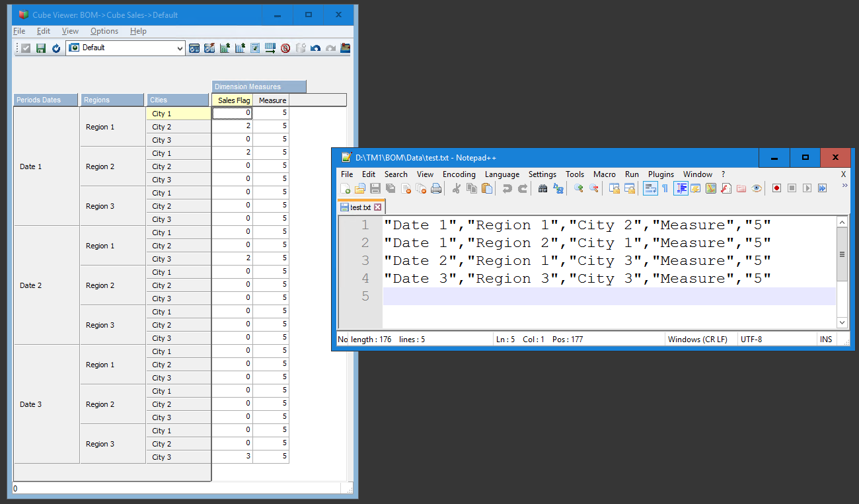
Task: Click the Redo icon in Notepad++ toolbar
Action: [522, 188]
